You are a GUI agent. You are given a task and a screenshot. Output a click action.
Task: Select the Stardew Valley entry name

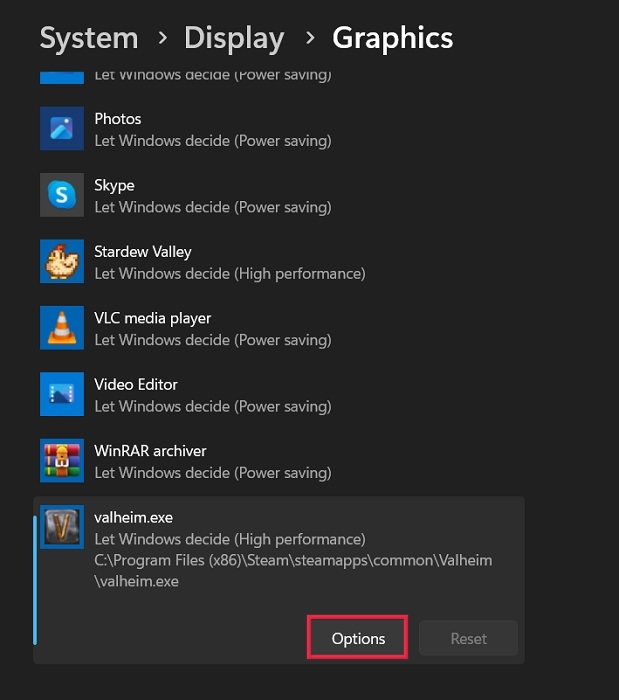coord(143,252)
